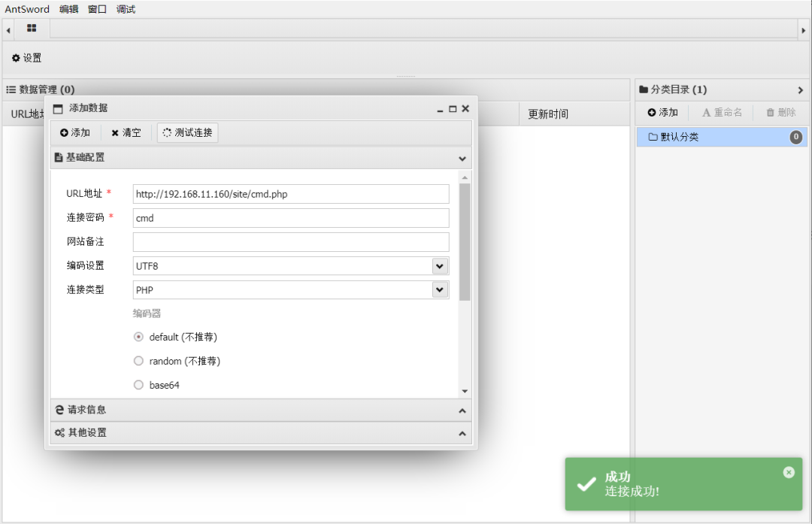
Task: Click the 清空 clear button
Action: click(126, 132)
